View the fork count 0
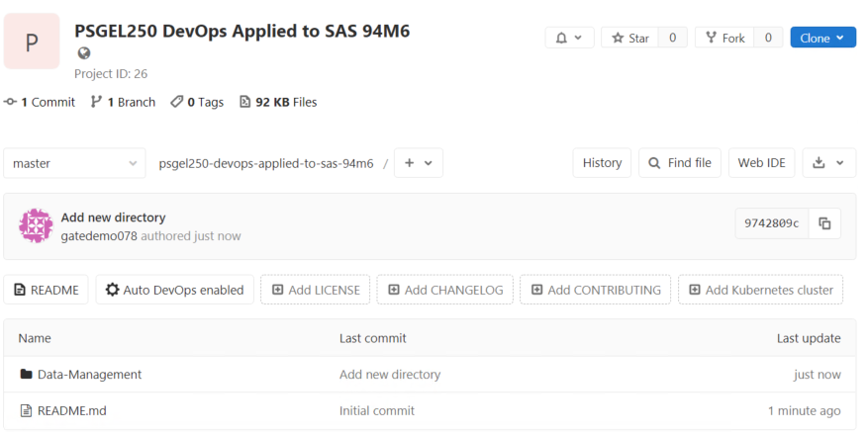This screenshot has width=868, height=435. (x=768, y=38)
